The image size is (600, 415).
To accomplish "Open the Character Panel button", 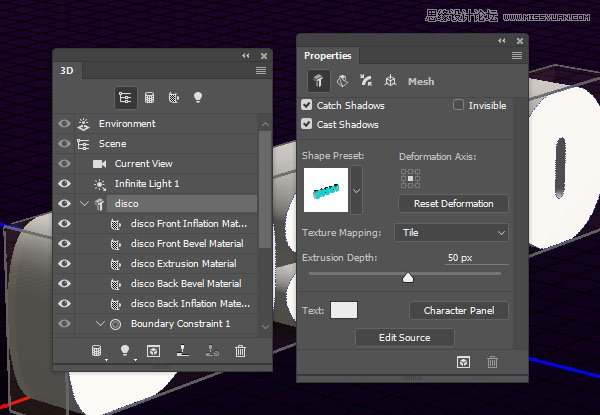I will [x=459, y=311].
